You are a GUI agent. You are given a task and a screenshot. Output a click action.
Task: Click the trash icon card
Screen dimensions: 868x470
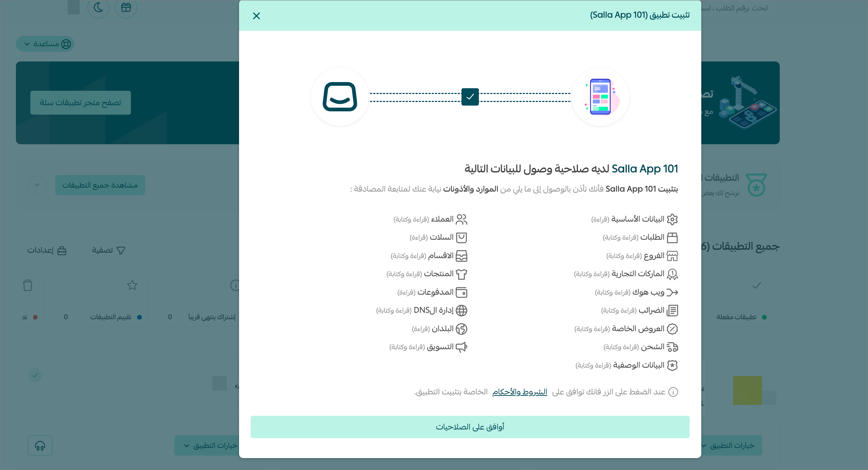click(28, 285)
